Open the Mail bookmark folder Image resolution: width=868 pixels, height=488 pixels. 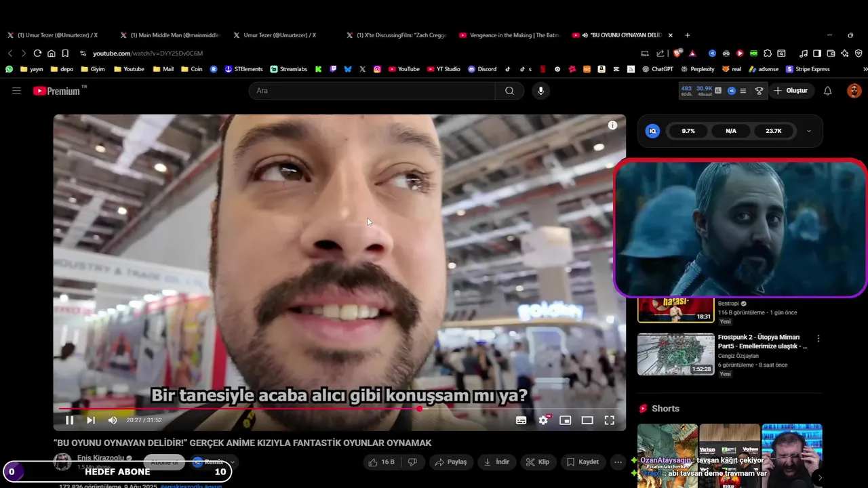tap(163, 69)
